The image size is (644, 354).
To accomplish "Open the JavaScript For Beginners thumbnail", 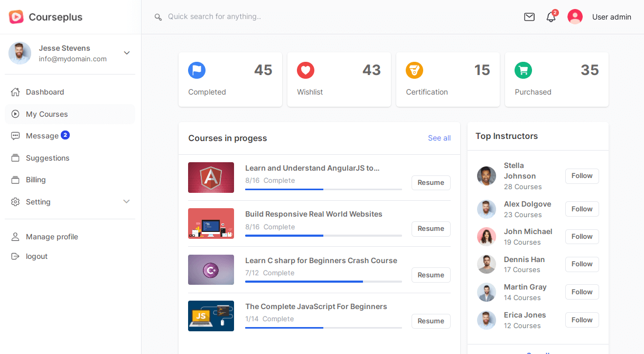I will tap(211, 316).
